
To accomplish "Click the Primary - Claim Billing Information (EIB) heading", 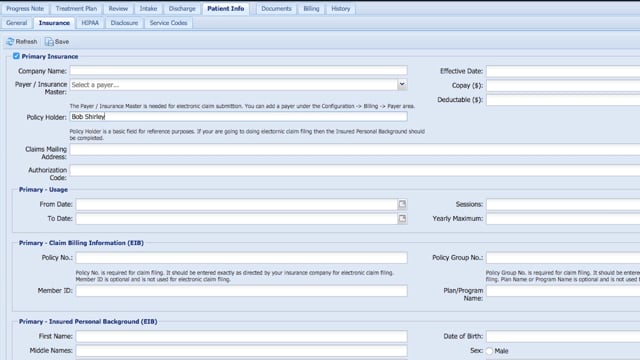I will tap(81, 243).
